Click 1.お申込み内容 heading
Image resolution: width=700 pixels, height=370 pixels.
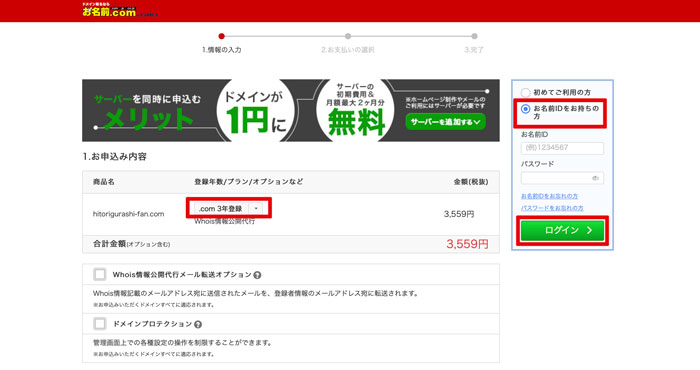[115, 157]
